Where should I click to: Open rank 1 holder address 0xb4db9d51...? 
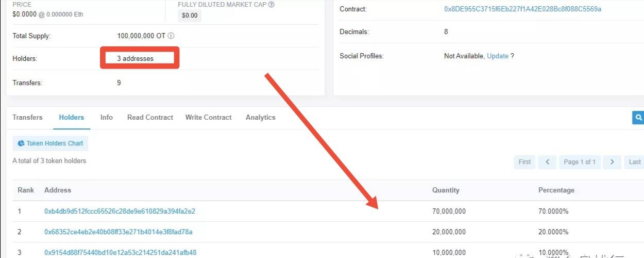pyautogui.click(x=120, y=212)
